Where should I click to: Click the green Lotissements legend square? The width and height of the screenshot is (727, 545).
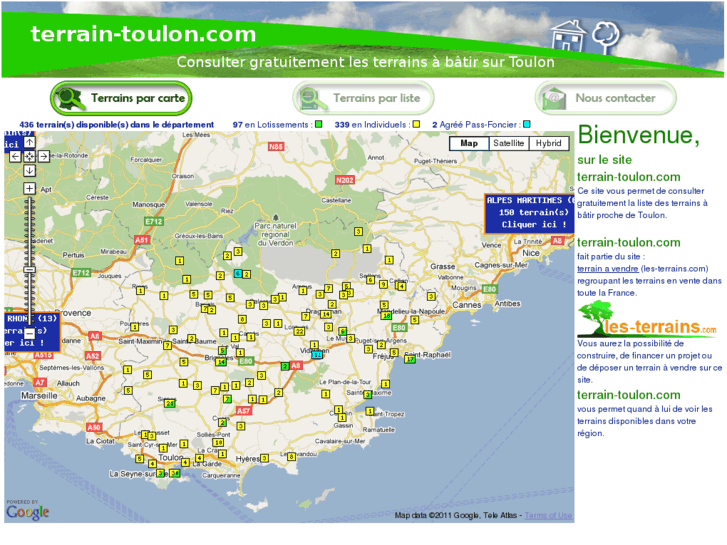tap(319, 124)
